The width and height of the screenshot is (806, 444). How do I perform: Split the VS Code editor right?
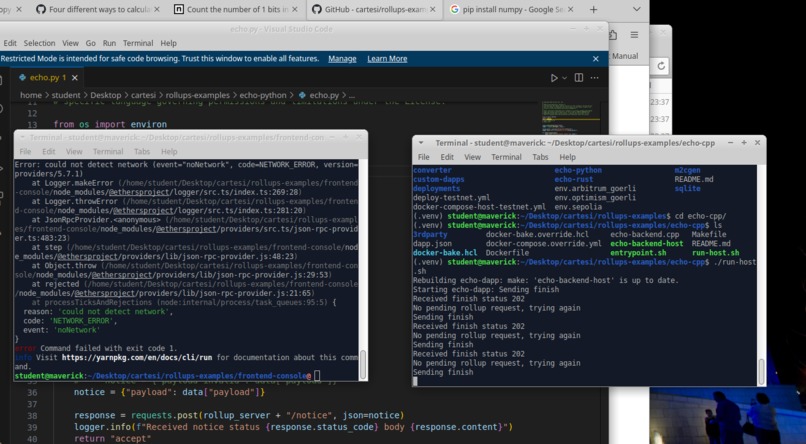[x=579, y=78]
